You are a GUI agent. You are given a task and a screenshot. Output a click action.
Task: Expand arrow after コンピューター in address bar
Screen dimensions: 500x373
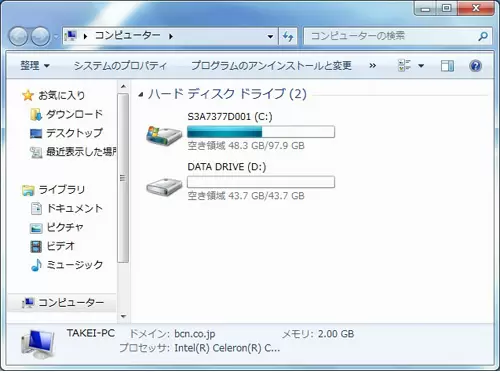[171, 36]
